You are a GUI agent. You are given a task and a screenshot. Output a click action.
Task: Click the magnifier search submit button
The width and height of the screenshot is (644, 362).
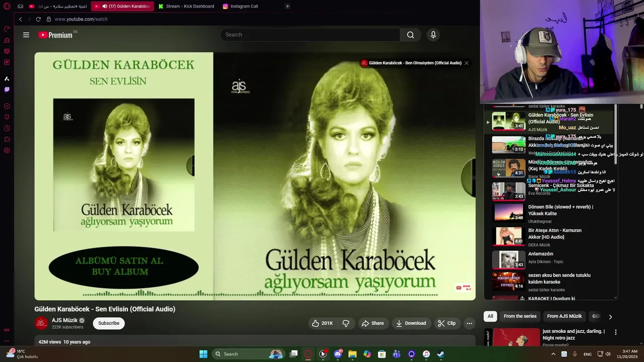(411, 35)
